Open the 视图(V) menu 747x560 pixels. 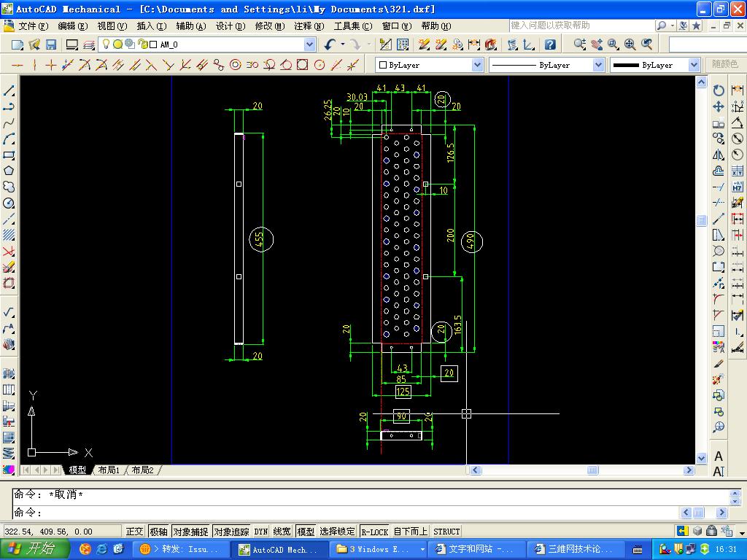(x=112, y=26)
